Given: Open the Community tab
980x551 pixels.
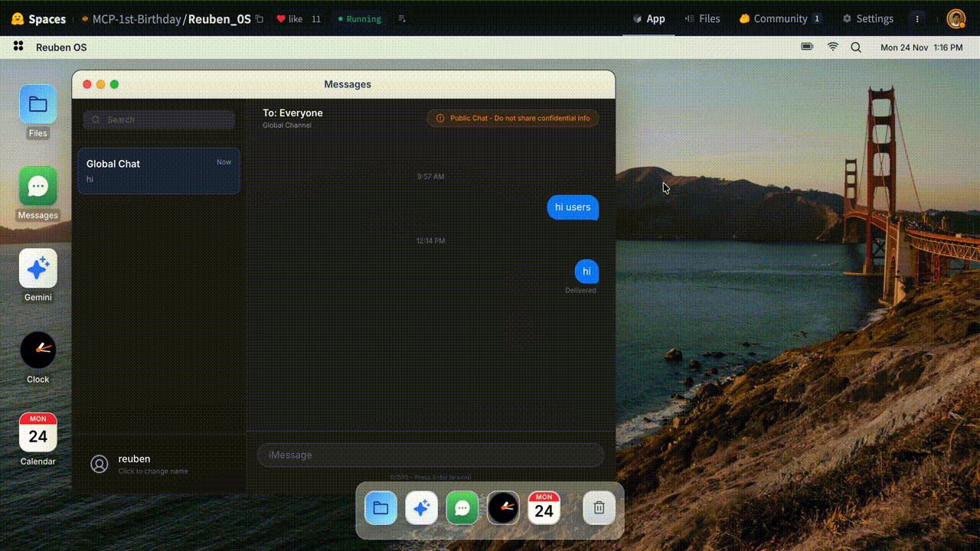Looking at the screenshot, I should pos(779,19).
